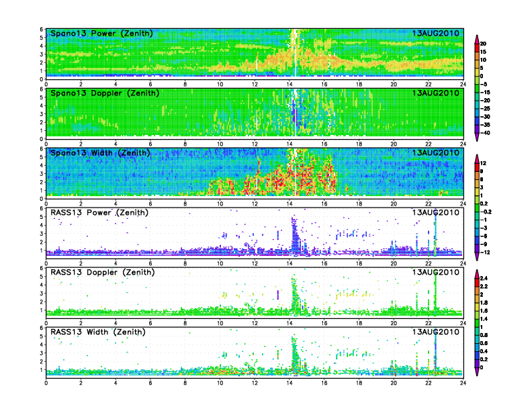
Task: Click the purple downward arrow cap of the bottom colorbar
Action: pos(477,373)
